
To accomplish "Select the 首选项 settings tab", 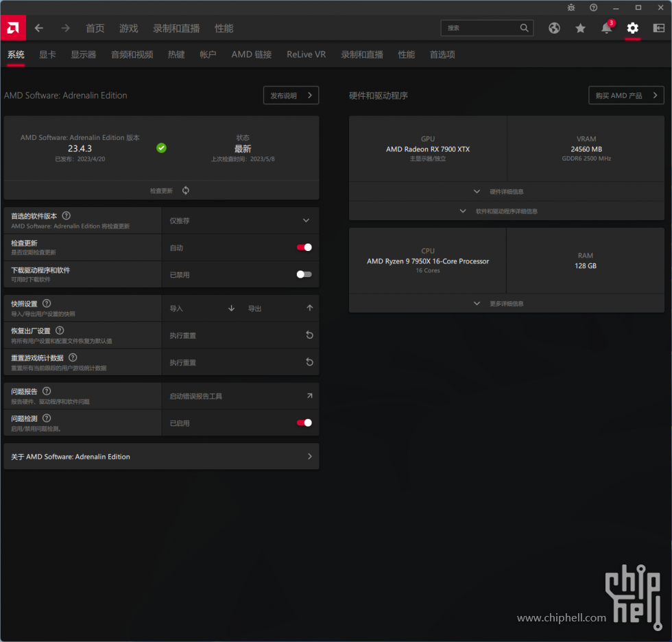I will [x=442, y=54].
